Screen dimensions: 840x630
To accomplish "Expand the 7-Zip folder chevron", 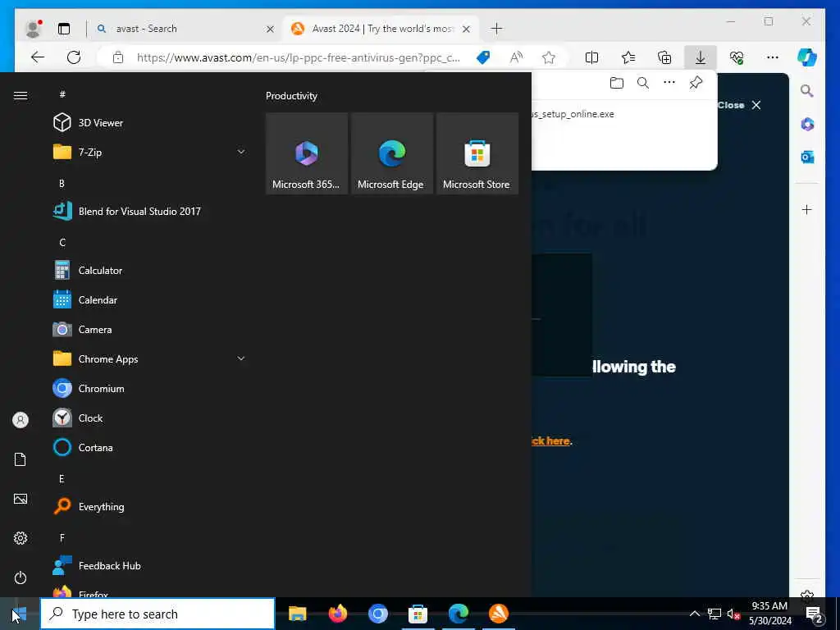I will pos(241,152).
